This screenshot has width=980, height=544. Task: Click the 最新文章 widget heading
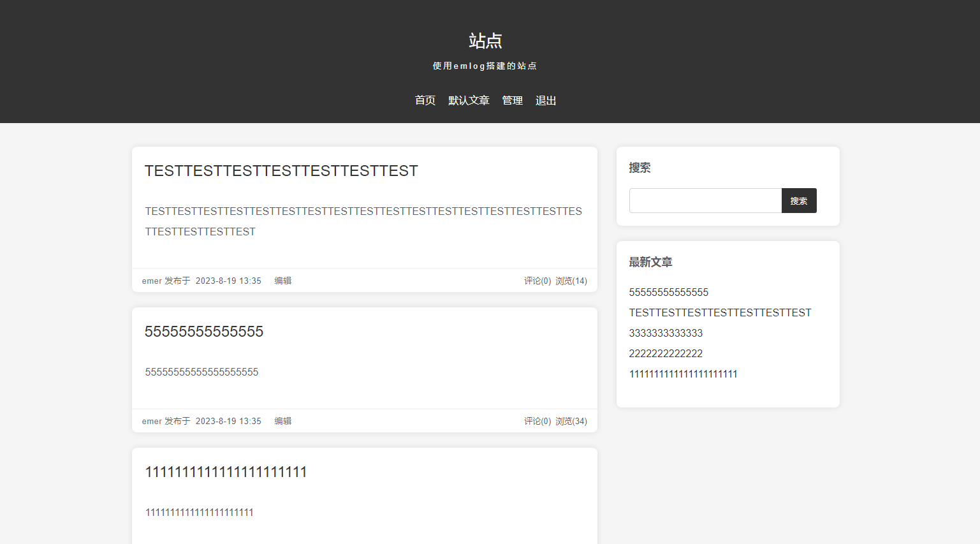point(650,262)
